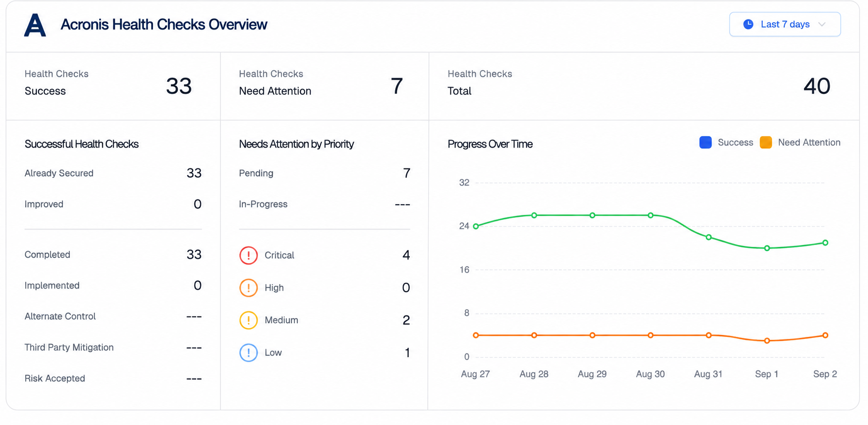Click the Aug 30 axis label

point(650,374)
